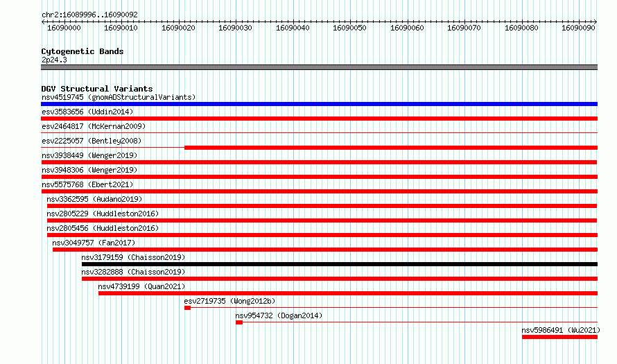Click the red bar of nsv2805229
The image size is (617, 364).
(x=322, y=220)
